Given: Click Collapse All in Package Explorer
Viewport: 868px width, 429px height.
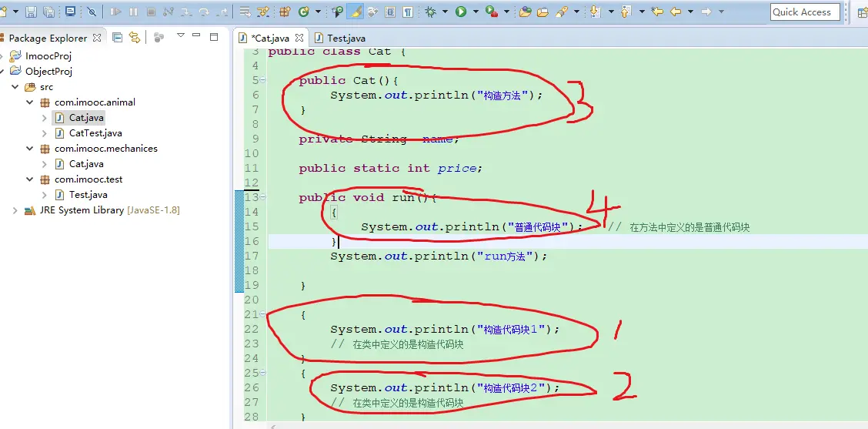Looking at the screenshot, I should click(x=118, y=37).
